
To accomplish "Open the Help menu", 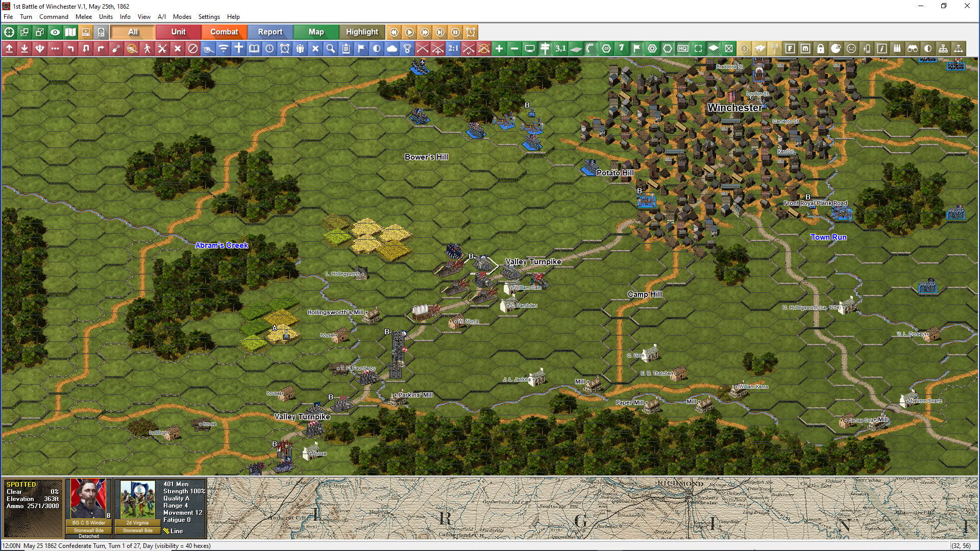I will pos(233,17).
